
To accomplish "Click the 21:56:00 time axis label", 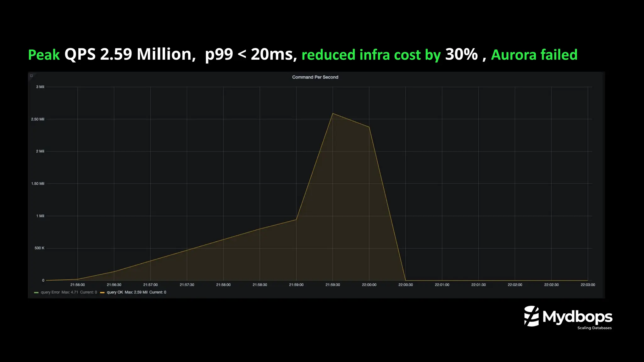I will tap(77, 285).
